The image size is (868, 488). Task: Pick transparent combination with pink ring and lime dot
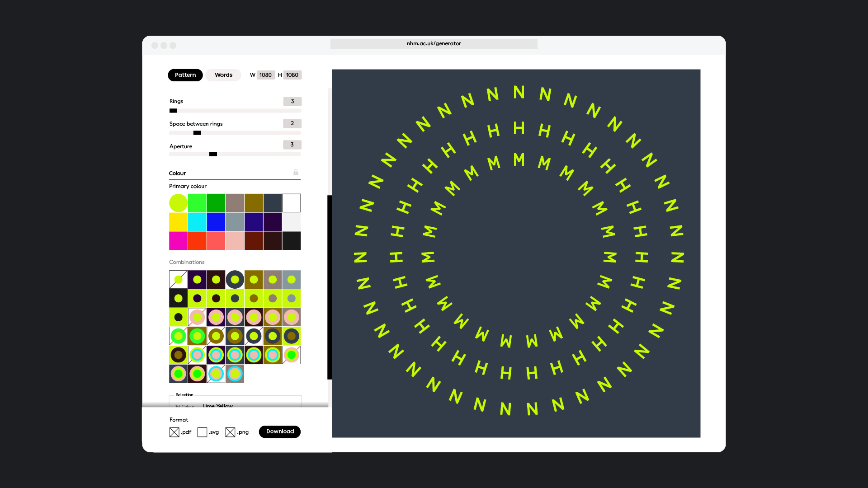pos(197,317)
